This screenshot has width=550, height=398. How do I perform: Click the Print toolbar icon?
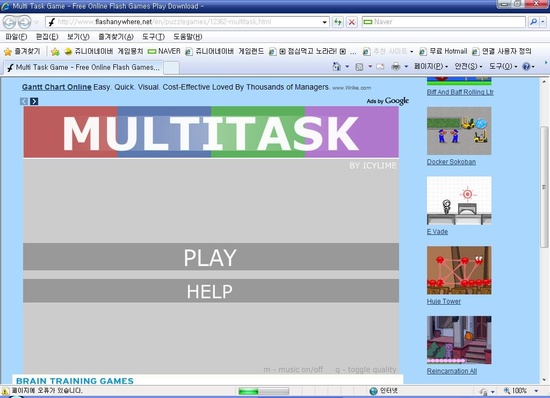[x=395, y=66]
